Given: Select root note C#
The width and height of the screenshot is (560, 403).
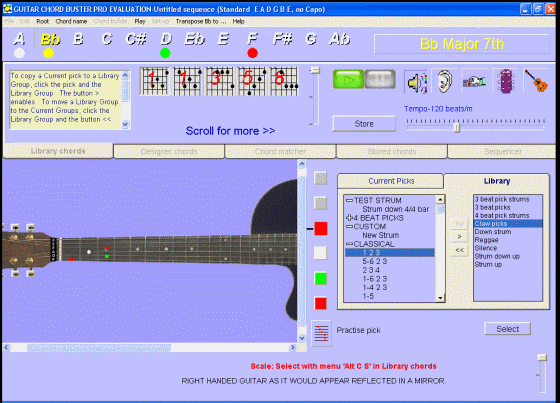Looking at the screenshot, I should pos(136,39).
